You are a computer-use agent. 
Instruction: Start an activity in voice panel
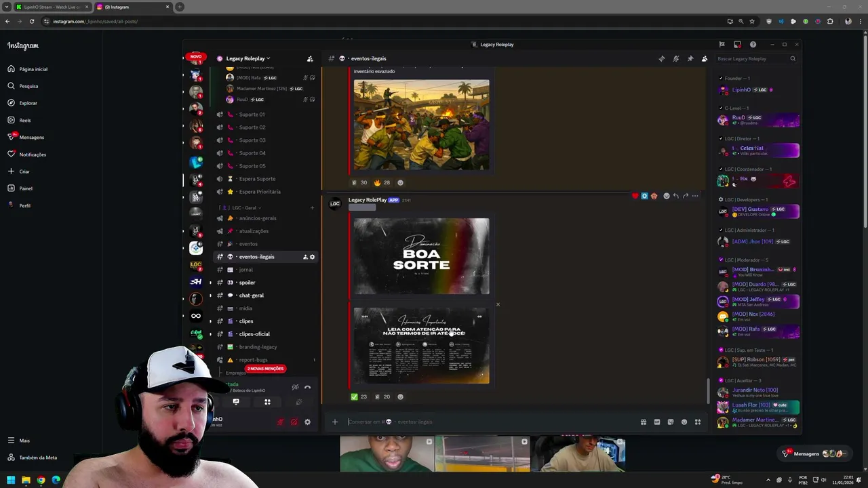pyautogui.click(x=267, y=402)
